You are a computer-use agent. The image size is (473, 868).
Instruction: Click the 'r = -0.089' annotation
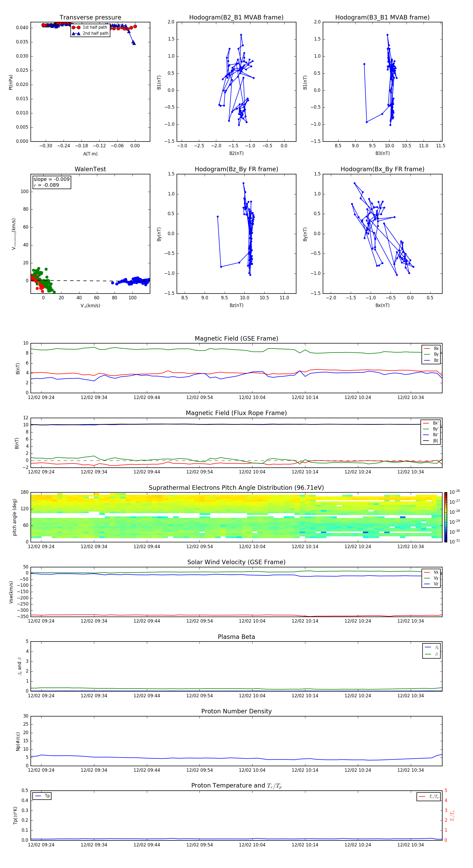coord(47,185)
